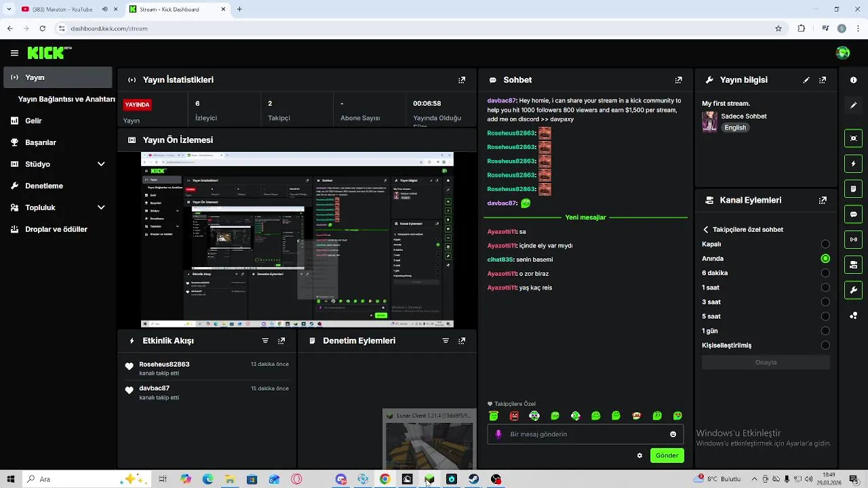This screenshot has width=868, height=488.
Task: Reload the page in Chrome
Action: tap(43, 28)
